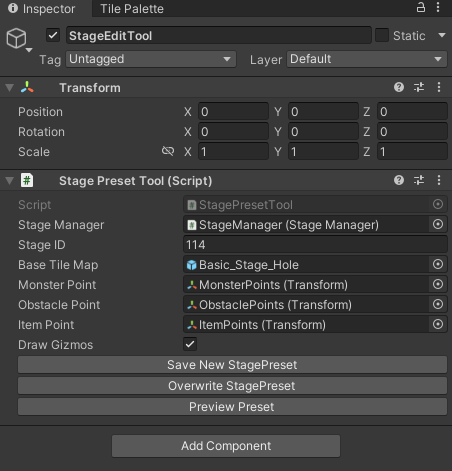452x471 pixels.
Task: Click the GameObject cube icon selector
Action: [19, 40]
